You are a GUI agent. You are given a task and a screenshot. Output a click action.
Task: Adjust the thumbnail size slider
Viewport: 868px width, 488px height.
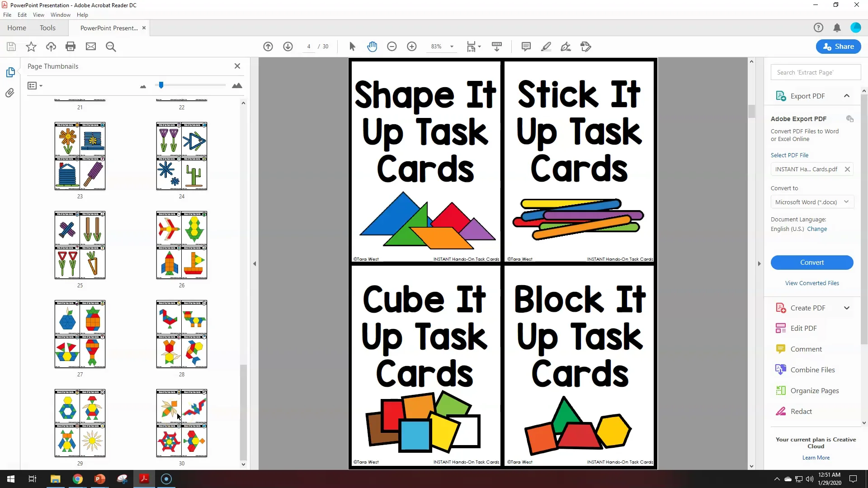(x=161, y=85)
